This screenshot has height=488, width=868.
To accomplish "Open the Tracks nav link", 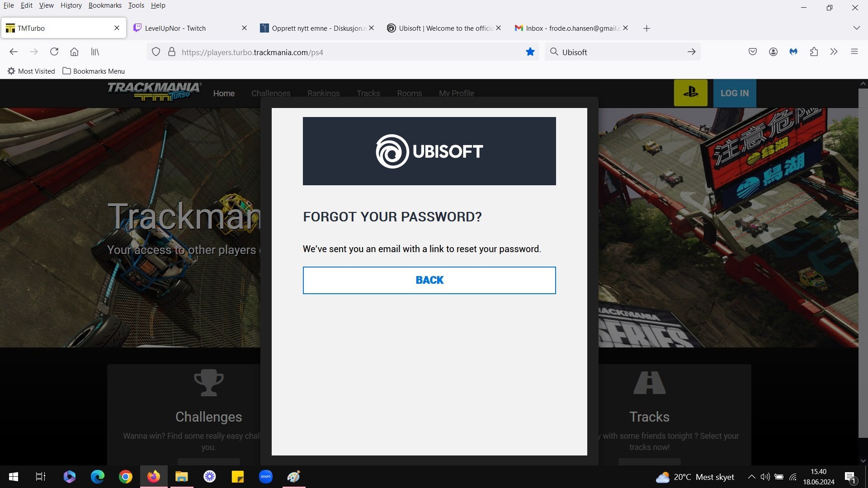I will [368, 93].
